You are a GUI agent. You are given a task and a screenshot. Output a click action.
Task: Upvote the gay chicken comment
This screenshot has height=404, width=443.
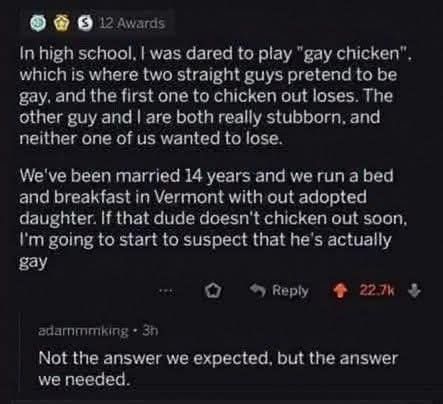coord(338,291)
